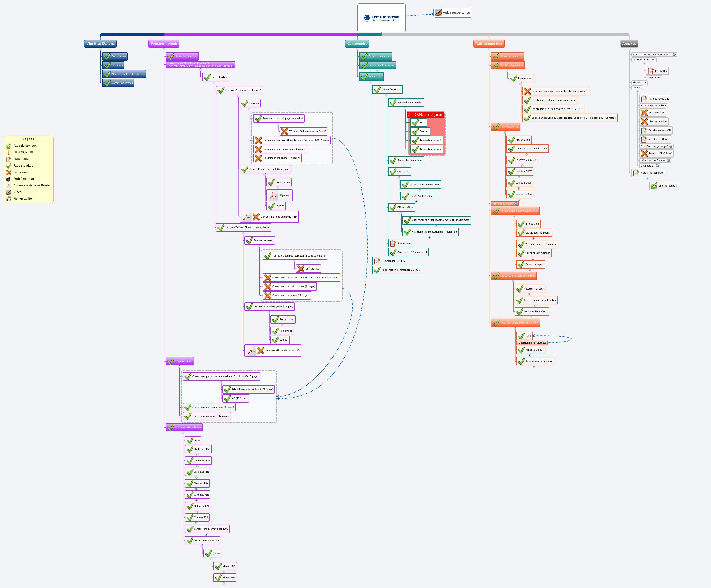Click the bomb icon for Problème, bug in legend

(9, 179)
